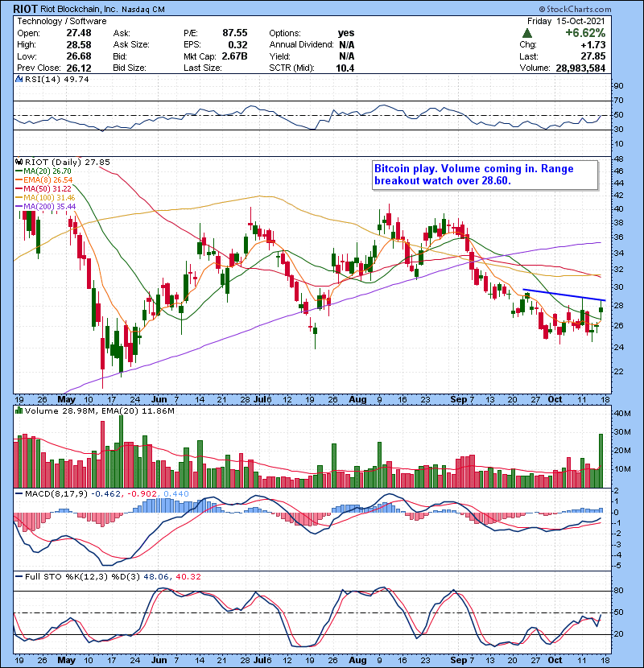Click the Jun month label below price chart
The height and width of the screenshot is (668, 644).
(159, 400)
